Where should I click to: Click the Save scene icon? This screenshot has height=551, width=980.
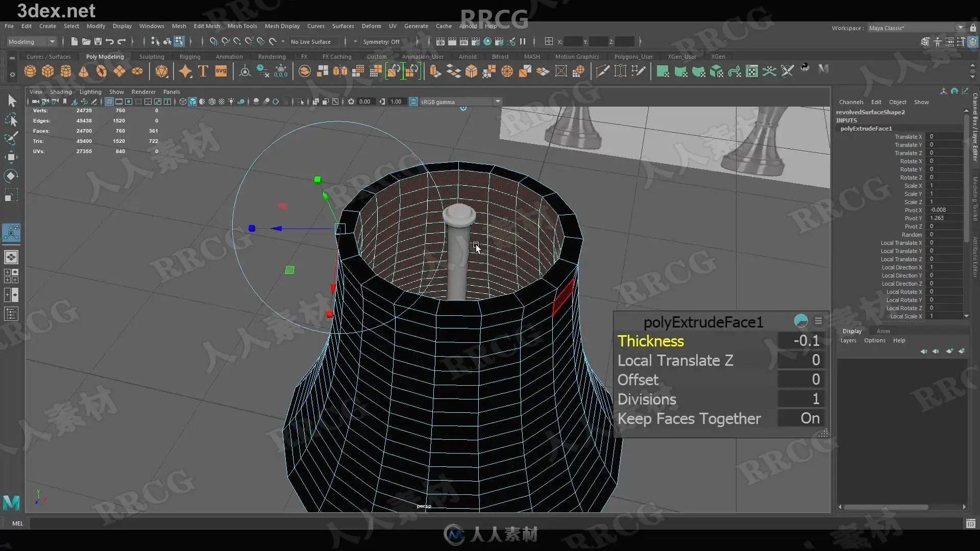point(98,41)
